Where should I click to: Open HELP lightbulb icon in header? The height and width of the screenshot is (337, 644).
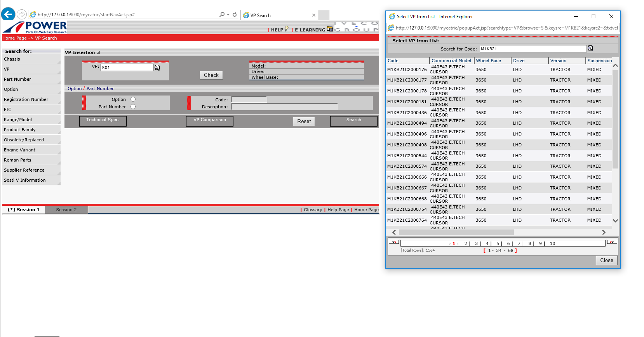[287, 29]
